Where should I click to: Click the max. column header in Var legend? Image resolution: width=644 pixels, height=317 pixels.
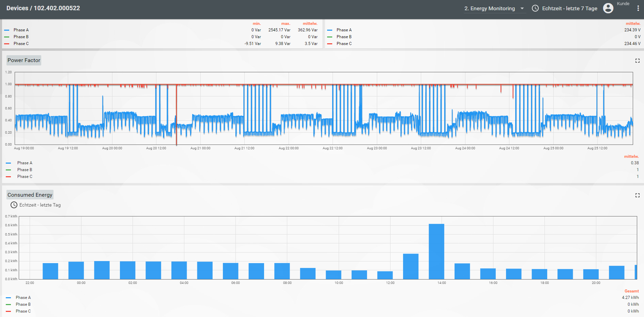tap(286, 24)
